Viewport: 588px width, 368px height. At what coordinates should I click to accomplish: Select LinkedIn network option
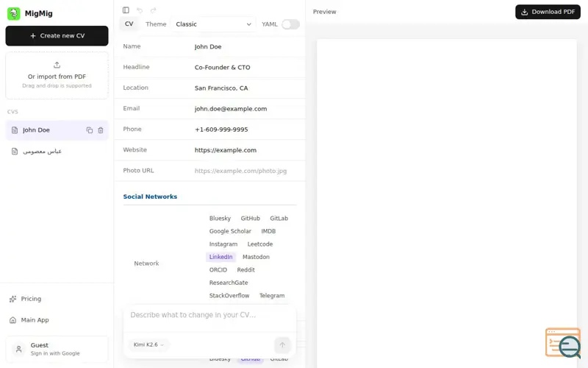[x=221, y=257]
